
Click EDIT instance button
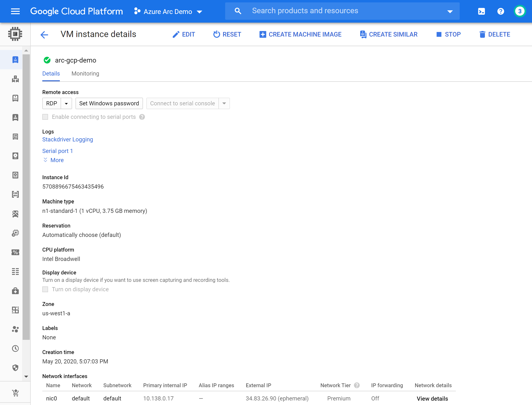pyautogui.click(x=184, y=34)
